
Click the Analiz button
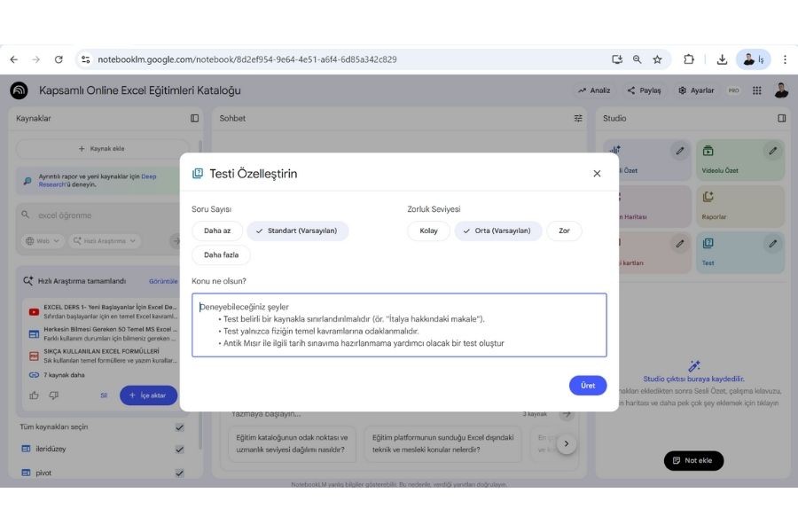594,90
